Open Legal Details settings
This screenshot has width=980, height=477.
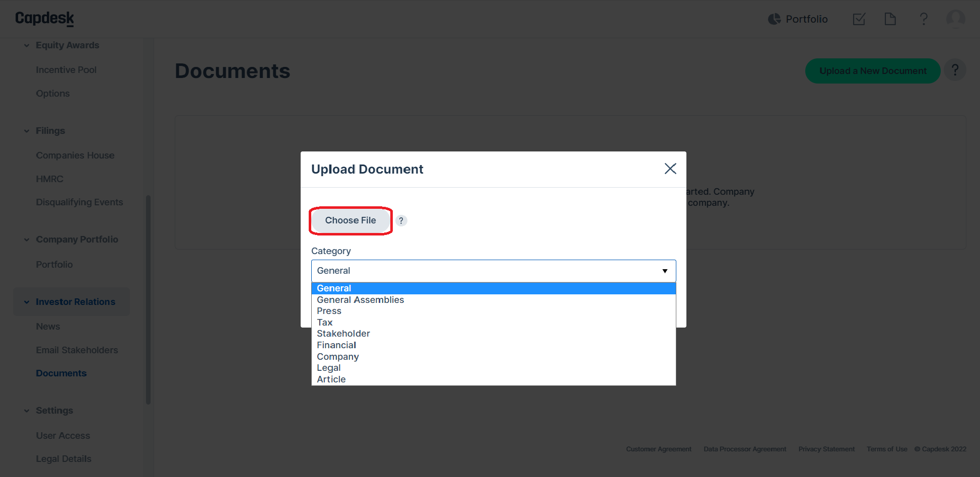click(63, 459)
